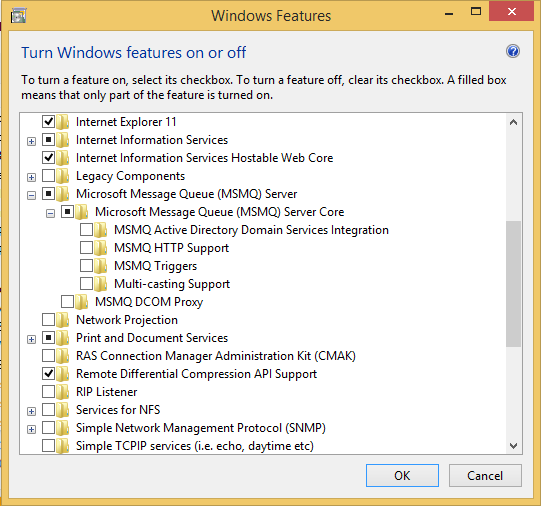Image resolution: width=541 pixels, height=506 pixels.
Task: Click the Cancel button
Action: pos(485,476)
